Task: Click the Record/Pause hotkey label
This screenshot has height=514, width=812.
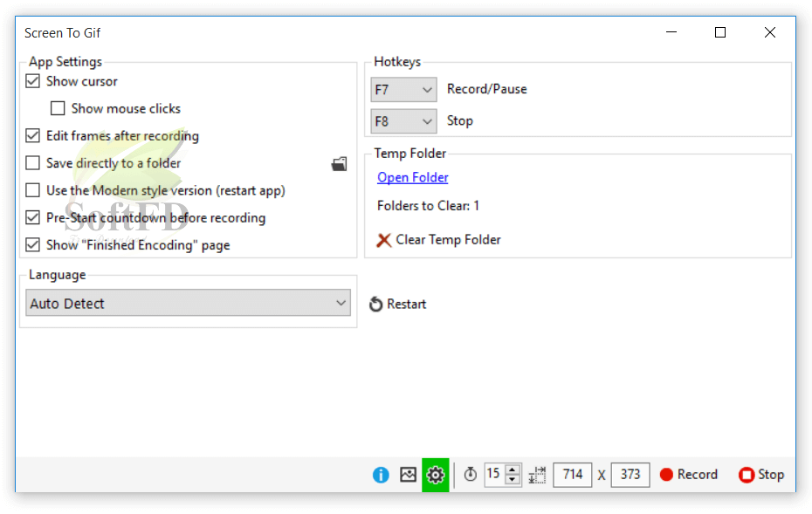Action: click(x=487, y=89)
